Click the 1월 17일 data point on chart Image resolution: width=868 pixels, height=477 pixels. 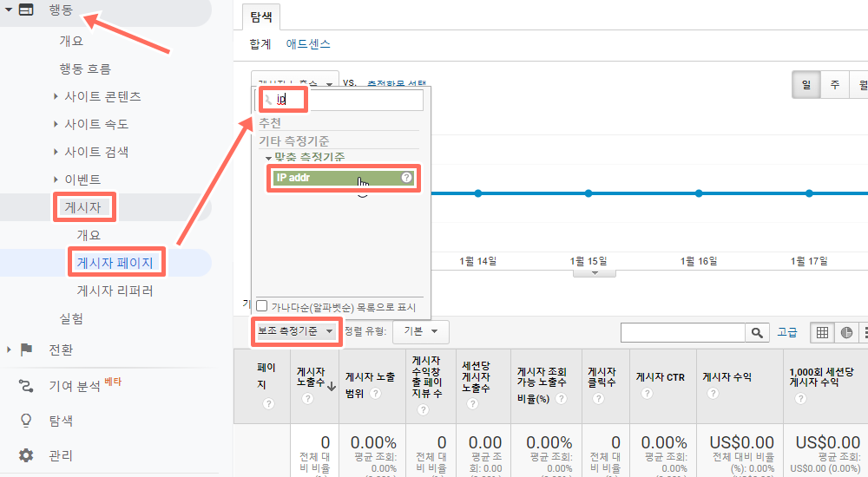click(x=809, y=193)
